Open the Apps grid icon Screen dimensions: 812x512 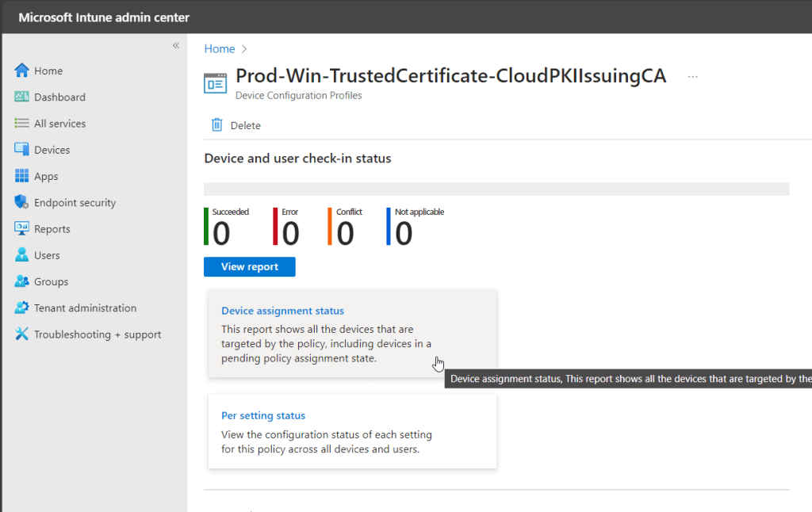[x=21, y=176]
